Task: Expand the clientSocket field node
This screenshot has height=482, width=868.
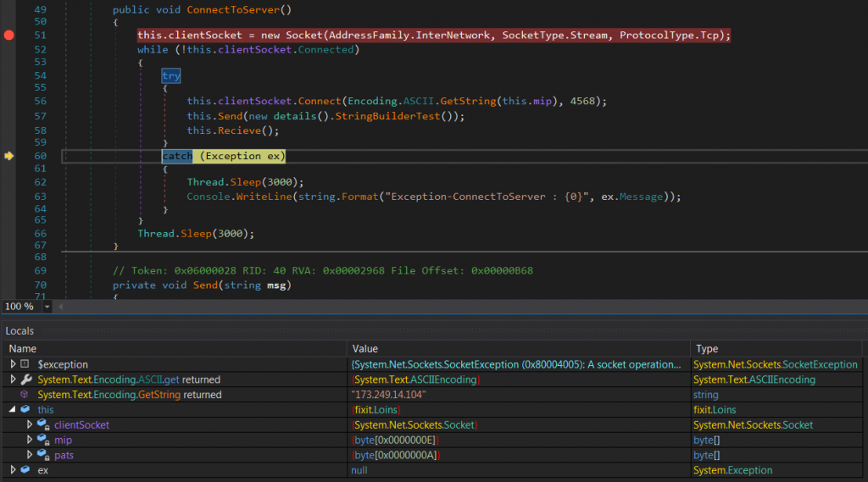Action: [x=31, y=425]
